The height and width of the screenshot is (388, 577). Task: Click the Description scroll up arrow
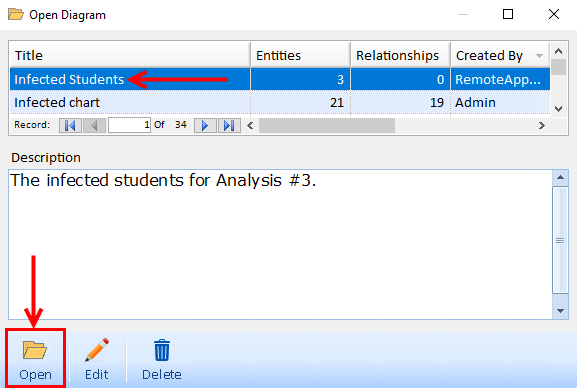[560, 178]
